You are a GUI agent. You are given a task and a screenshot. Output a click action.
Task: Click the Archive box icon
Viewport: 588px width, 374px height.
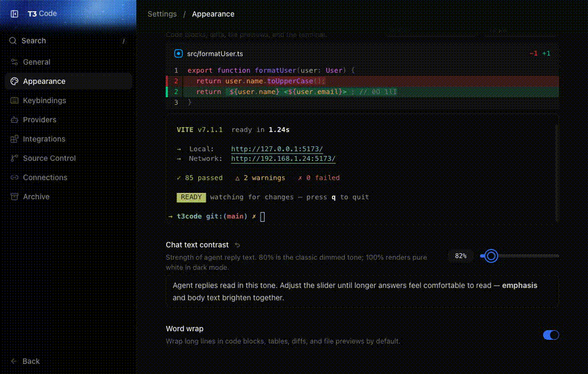14,197
